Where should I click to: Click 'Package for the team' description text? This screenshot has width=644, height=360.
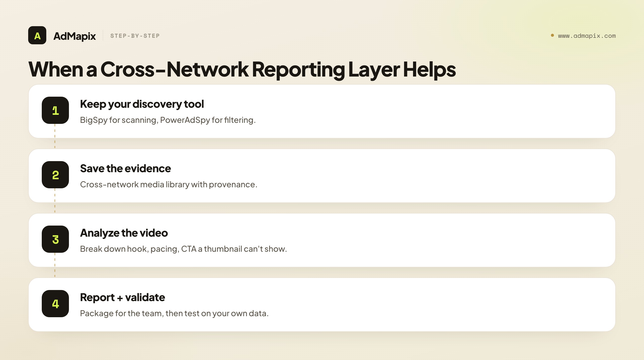click(x=174, y=313)
